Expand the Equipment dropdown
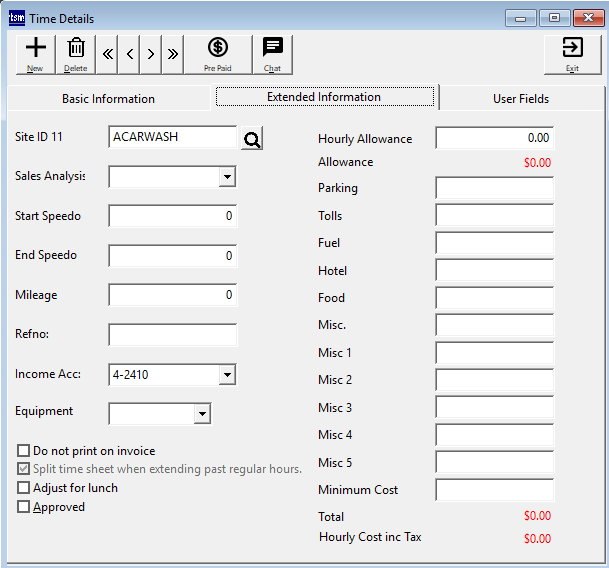 click(x=201, y=413)
